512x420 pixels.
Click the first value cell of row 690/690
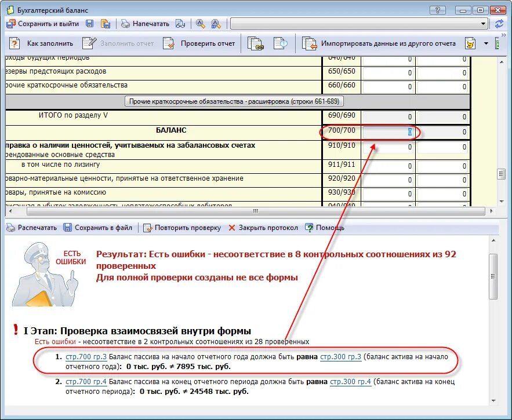pos(388,117)
